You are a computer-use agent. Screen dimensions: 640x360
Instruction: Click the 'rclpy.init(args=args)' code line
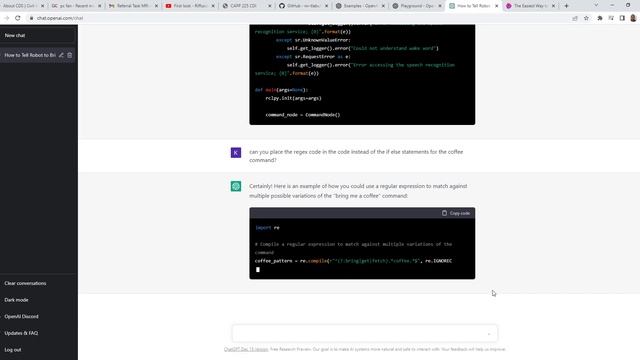pyautogui.click(x=293, y=98)
